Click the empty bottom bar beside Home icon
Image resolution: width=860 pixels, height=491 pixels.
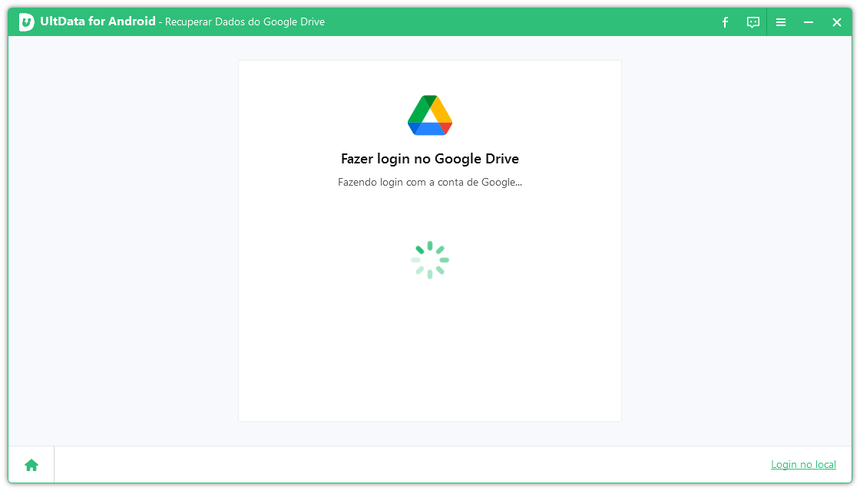coord(400,465)
